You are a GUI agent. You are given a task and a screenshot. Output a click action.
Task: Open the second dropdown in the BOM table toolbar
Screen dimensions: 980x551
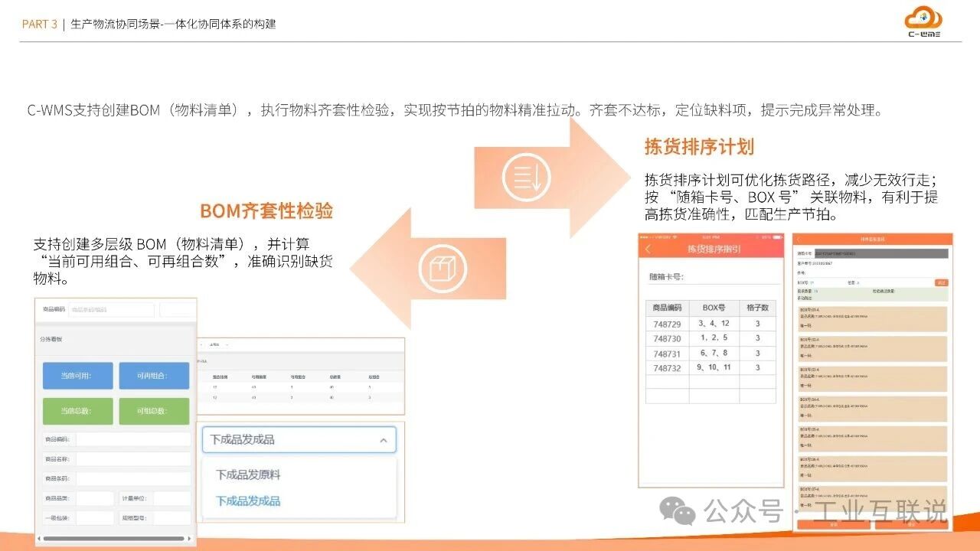click(x=227, y=344)
